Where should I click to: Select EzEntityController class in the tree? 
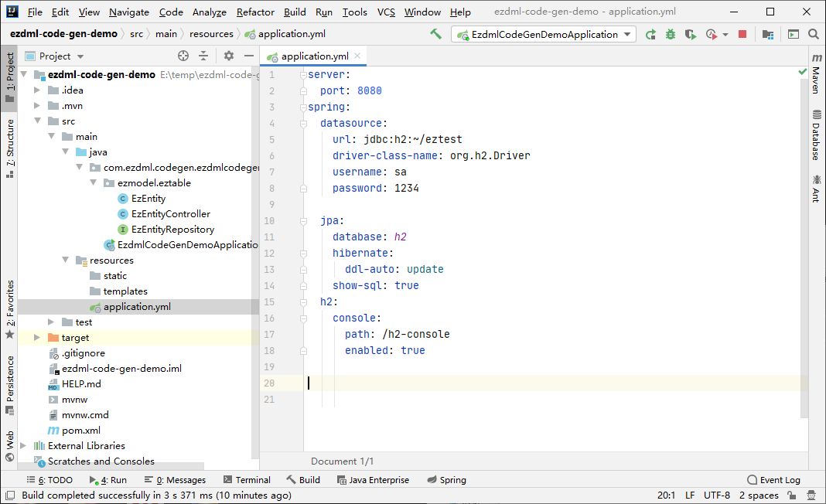171,214
